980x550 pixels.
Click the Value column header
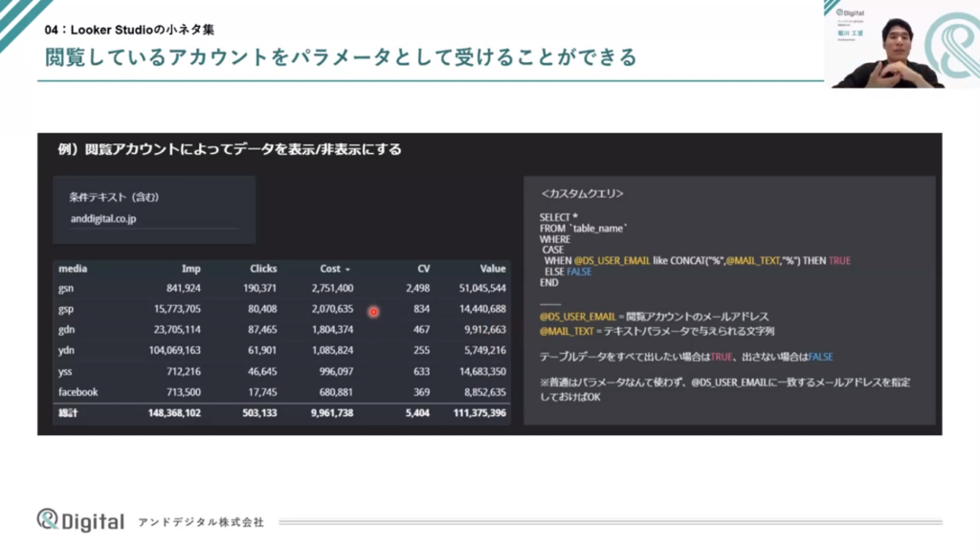tap(492, 269)
